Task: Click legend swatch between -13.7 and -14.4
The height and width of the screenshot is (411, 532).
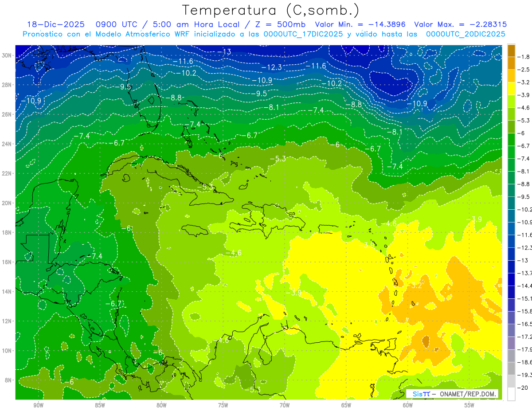Action: [x=511, y=279]
